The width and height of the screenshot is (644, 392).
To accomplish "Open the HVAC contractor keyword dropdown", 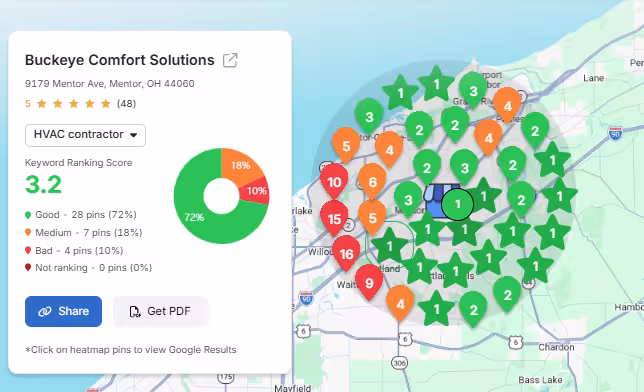I will pos(85,135).
